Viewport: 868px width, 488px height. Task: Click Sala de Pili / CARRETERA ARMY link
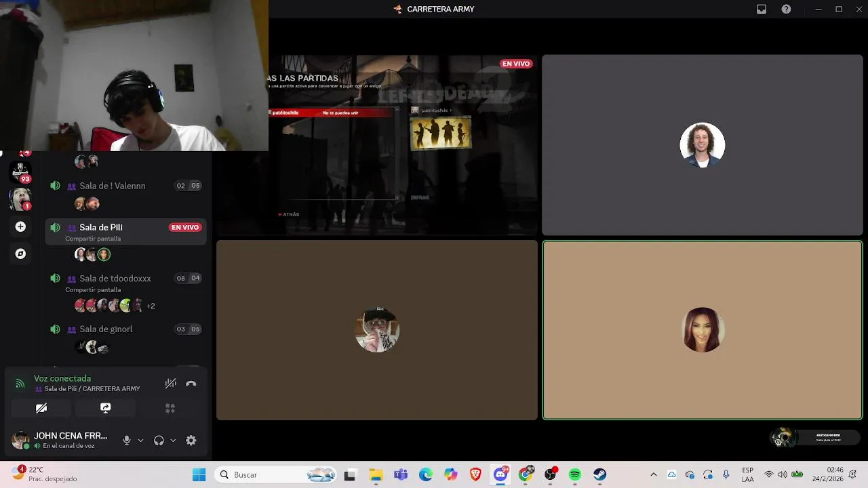pyautogui.click(x=92, y=389)
